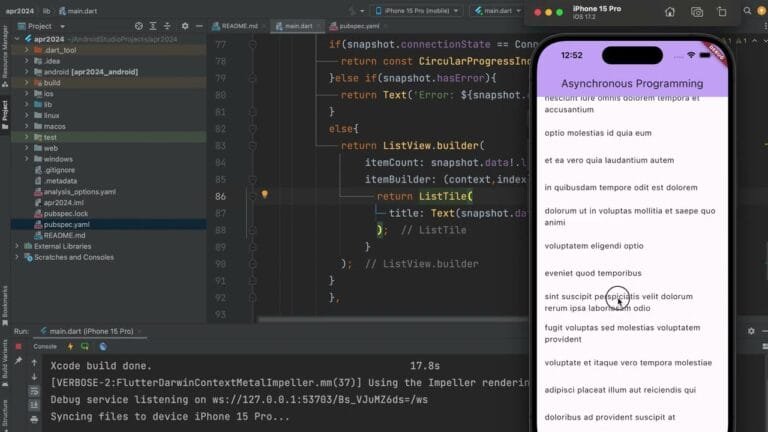Pin the Run tab with the pin icon

pos(19,361)
